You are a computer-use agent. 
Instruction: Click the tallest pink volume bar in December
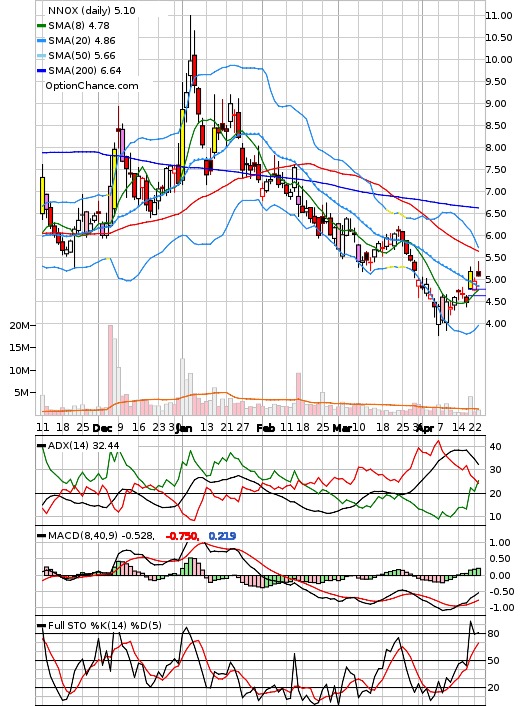pos(110,370)
